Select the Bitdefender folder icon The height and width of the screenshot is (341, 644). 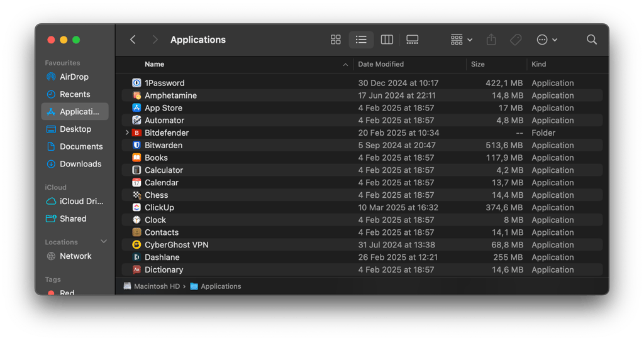click(x=136, y=133)
